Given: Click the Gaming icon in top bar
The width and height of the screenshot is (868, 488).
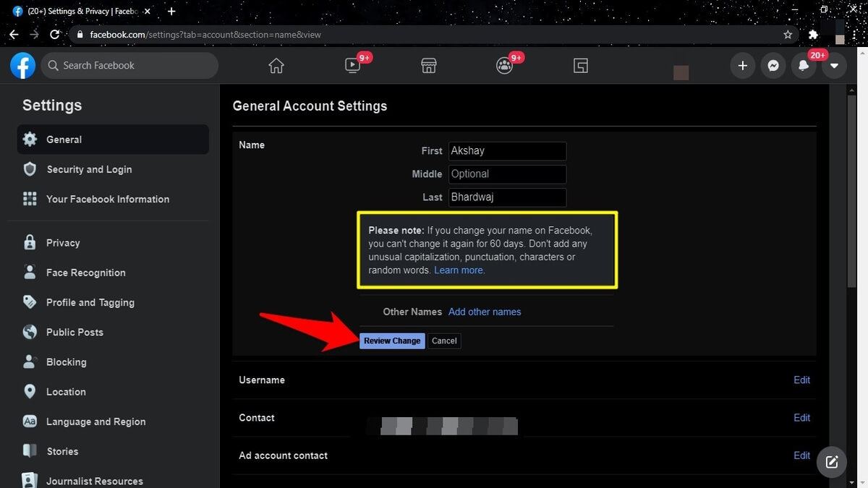Looking at the screenshot, I should (580, 66).
